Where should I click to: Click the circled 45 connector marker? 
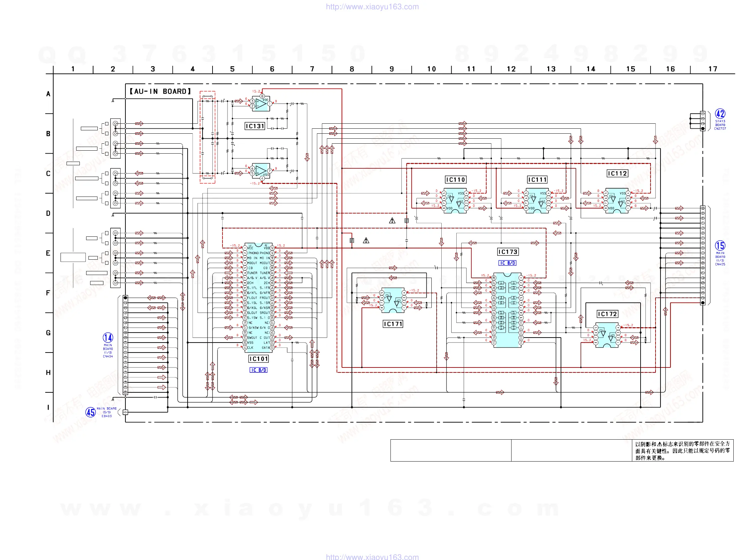tap(90, 412)
